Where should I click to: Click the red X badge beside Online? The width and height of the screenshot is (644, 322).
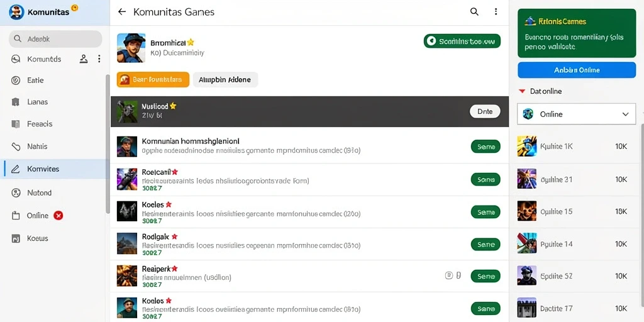click(58, 216)
